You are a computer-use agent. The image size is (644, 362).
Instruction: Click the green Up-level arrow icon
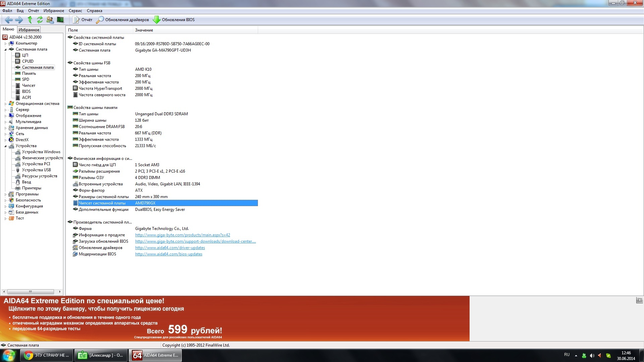tap(30, 20)
